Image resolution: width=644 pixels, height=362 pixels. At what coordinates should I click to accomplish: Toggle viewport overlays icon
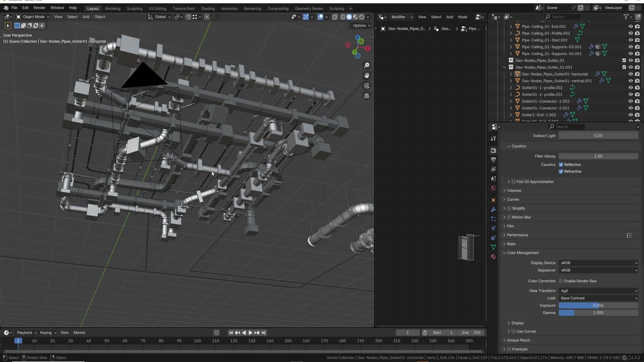[320, 17]
